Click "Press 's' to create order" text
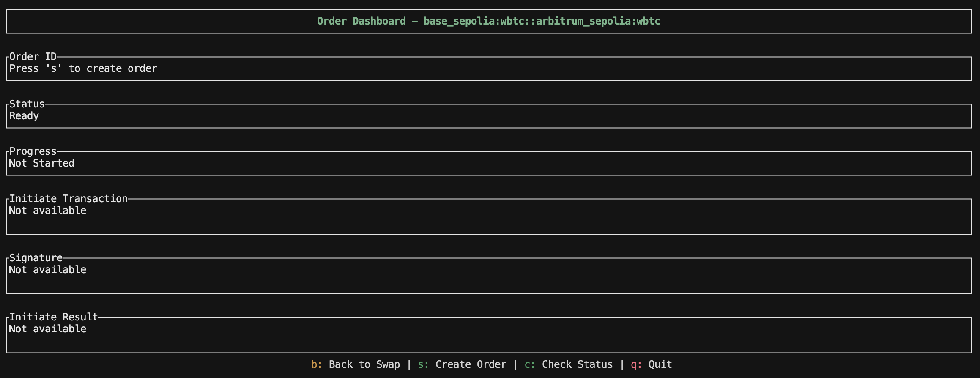 pos(83,68)
